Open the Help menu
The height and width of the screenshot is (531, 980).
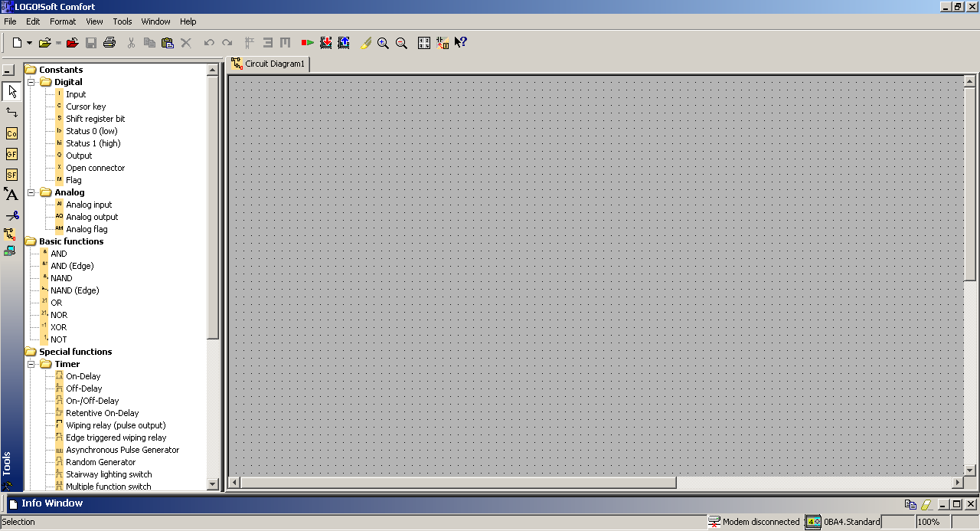click(188, 21)
